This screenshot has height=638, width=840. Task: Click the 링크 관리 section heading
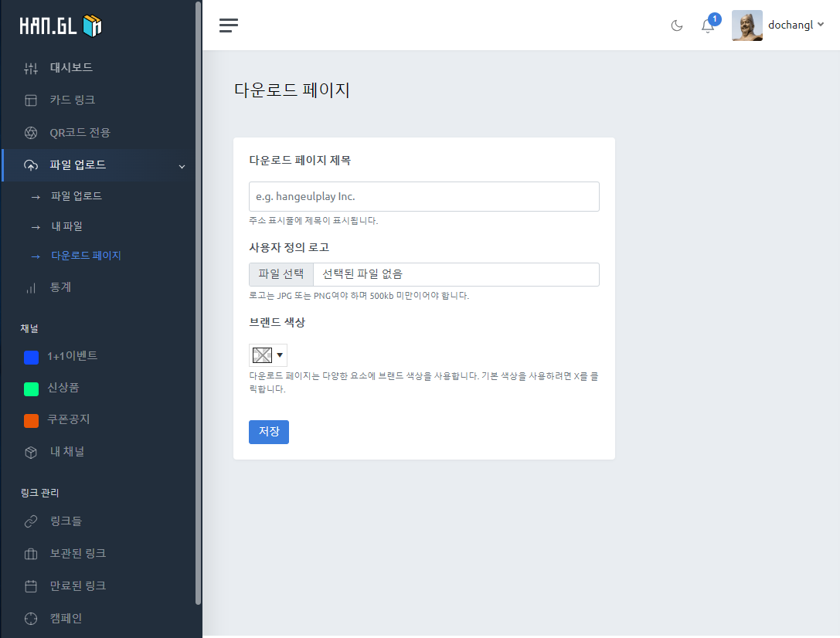coord(39,493)
